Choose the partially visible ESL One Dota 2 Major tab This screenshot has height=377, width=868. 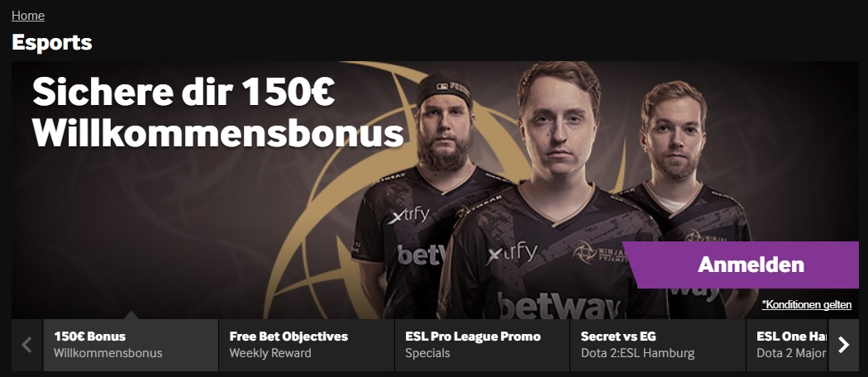787,345
